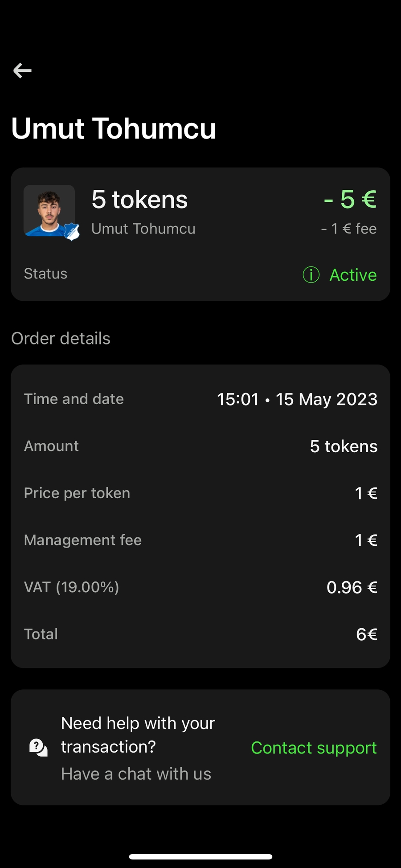Tap the Price per token value

click(x=366, y=493)
